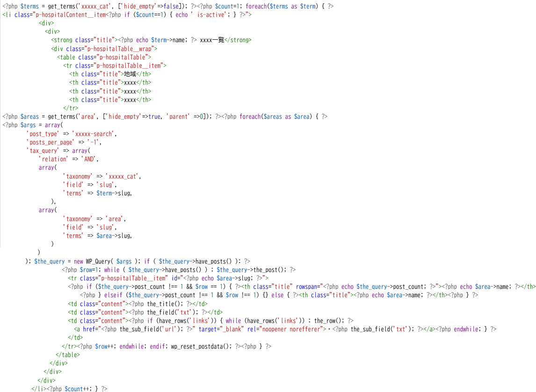Click the closing </table> tag
The width and height of the screenshot is (536, 392).
[67, 355]
